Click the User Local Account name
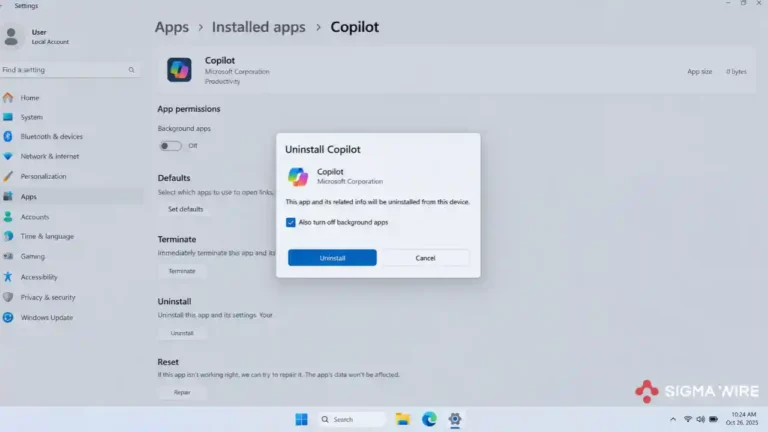Screen dimensions: 768x432 [50, 37]
